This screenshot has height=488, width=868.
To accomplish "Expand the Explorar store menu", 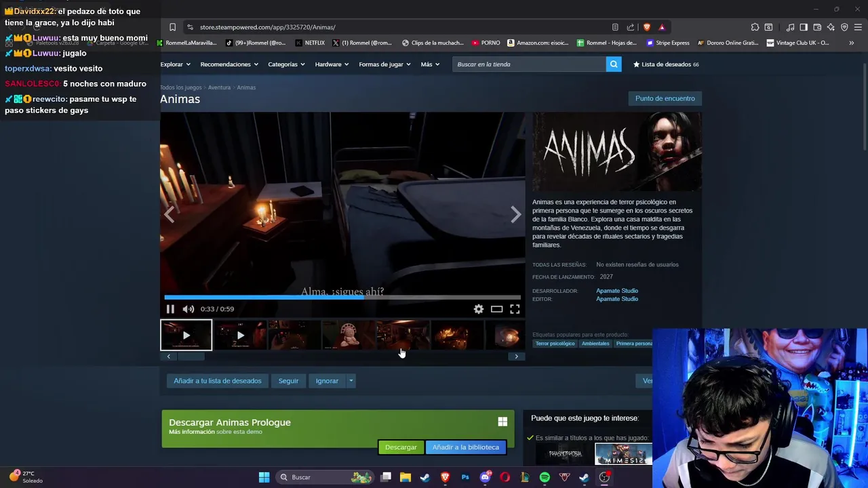I will click(x=175, y=64).
